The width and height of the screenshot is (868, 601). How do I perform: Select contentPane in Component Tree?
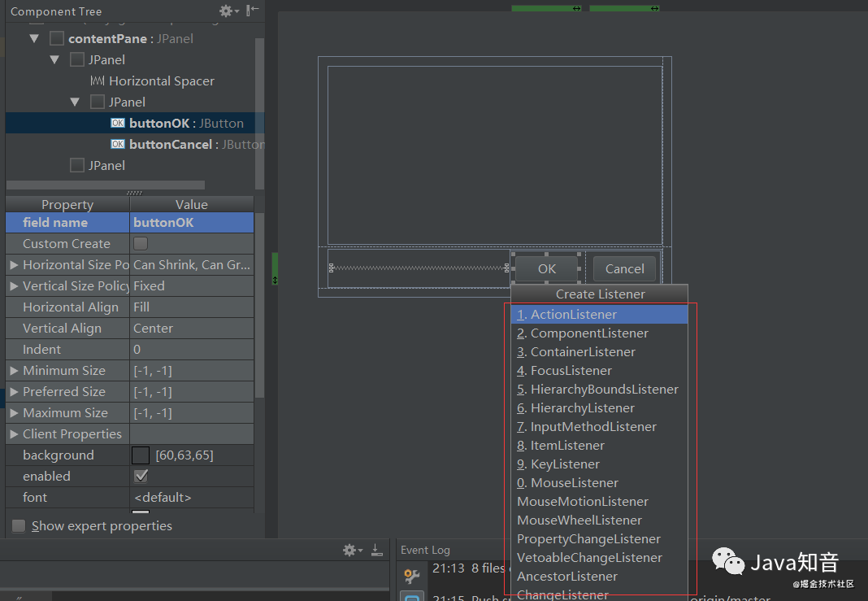tap(131, 39)
